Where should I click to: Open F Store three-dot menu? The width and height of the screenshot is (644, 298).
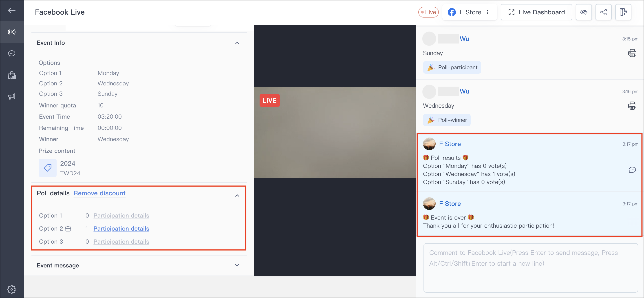(487, 12)
